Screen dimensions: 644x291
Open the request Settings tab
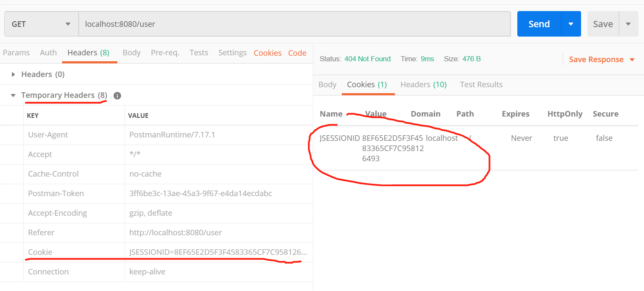point(233,53)
